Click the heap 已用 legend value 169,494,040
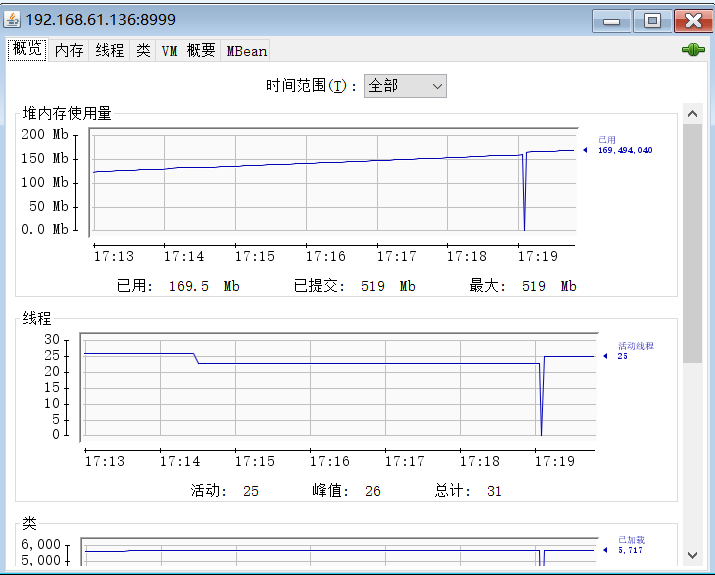 click(x=625, y=150)
